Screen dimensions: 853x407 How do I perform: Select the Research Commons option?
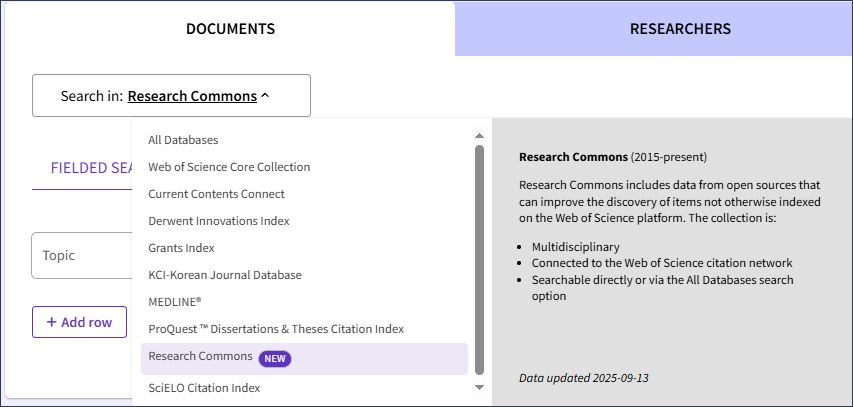[200, 357]
